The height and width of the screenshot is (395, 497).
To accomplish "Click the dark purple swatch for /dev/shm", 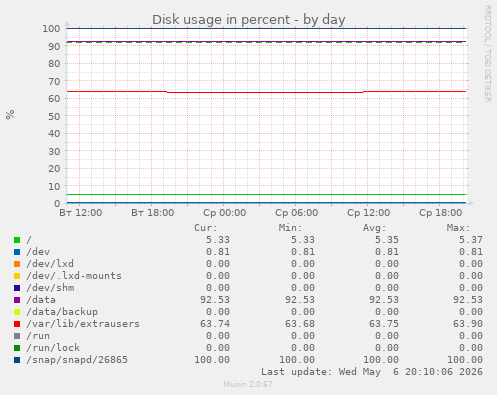I will (17, 288).
